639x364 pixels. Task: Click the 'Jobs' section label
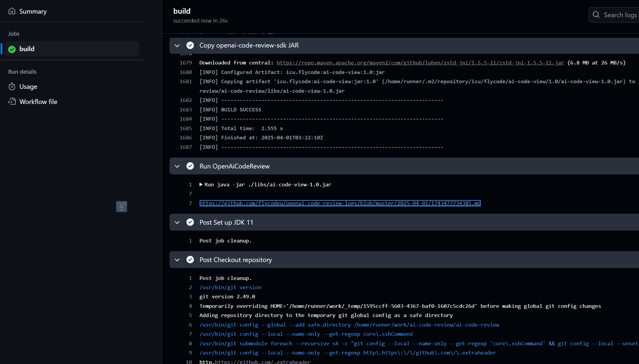coord(14,34)
